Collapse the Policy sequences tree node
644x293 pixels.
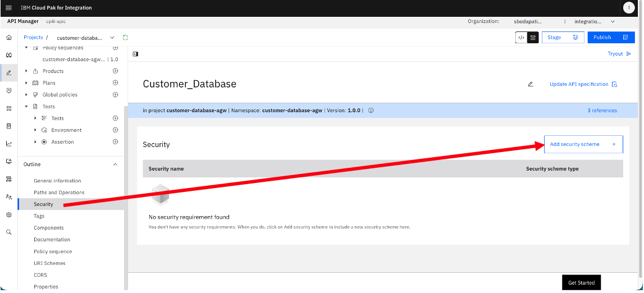[x=26, y=48]
